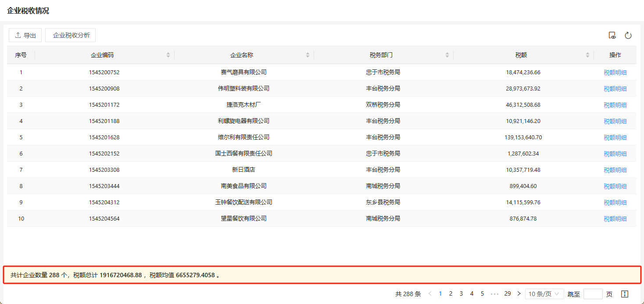Click the 企业编码 column sort arrows
The width and height of the screenshot is (644, 304).
tap(168, 55)
